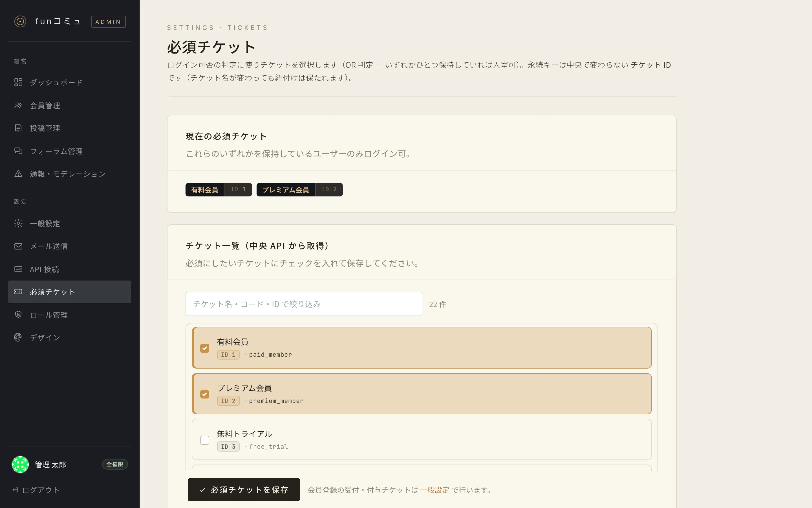Open デザイン settings

point(69,337)
